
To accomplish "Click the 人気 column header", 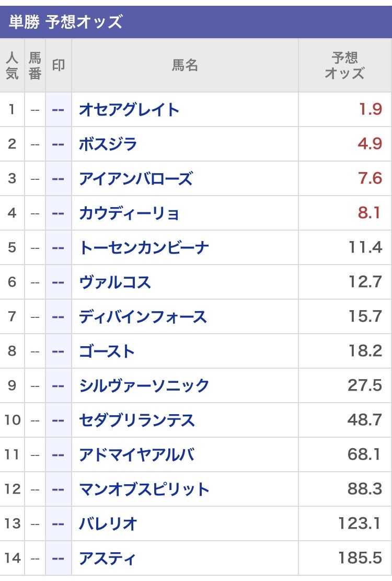I will pyautogui.click(x=12, y=65).
